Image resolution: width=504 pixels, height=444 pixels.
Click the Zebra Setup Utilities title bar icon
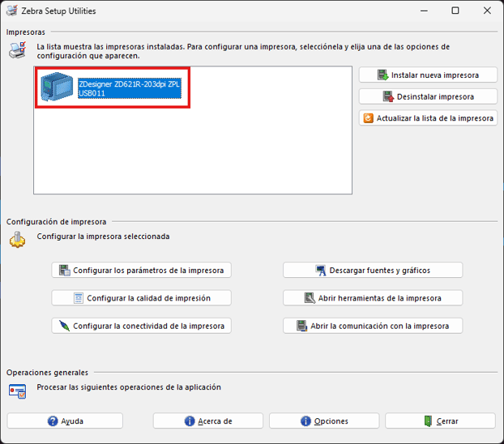point(12,11)
